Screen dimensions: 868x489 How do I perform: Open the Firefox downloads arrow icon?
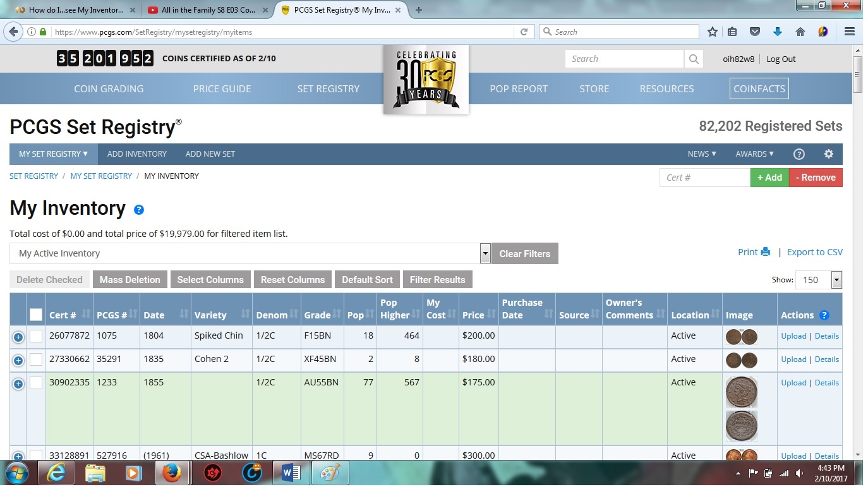778,32
